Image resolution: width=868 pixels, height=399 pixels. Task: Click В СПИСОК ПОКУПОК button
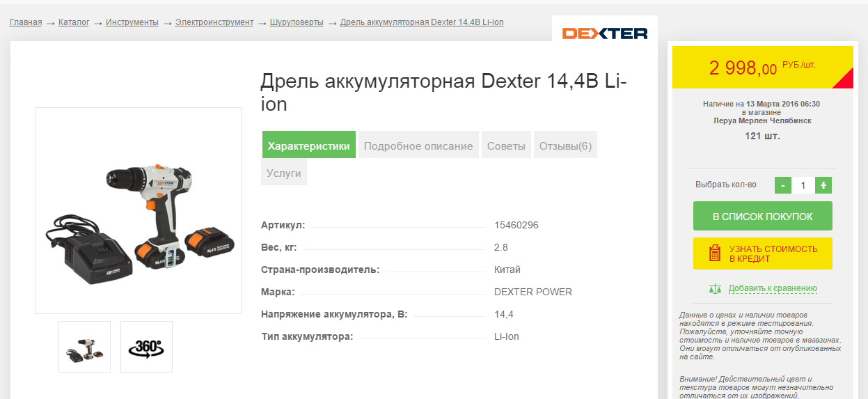762,217
